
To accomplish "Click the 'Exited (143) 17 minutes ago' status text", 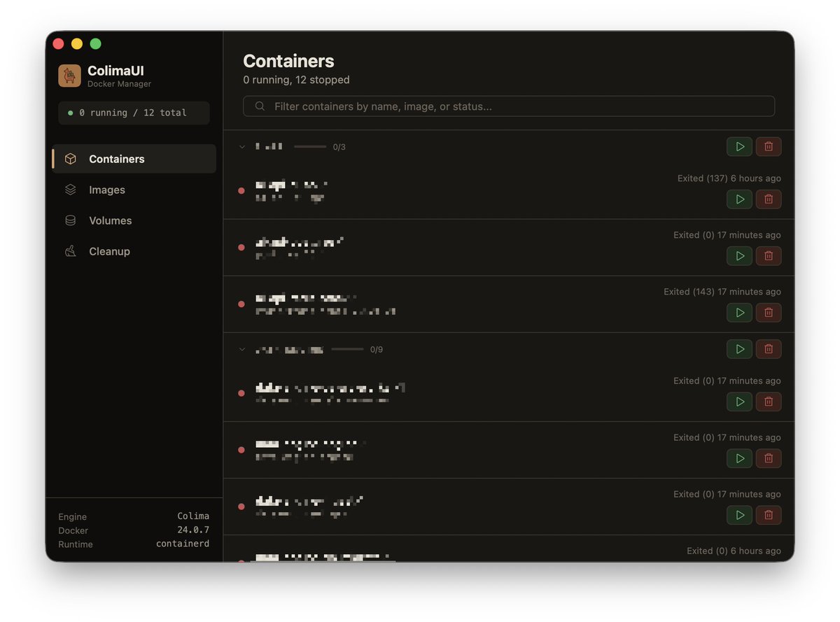I will pyautogui.click(x=722, y=292).
